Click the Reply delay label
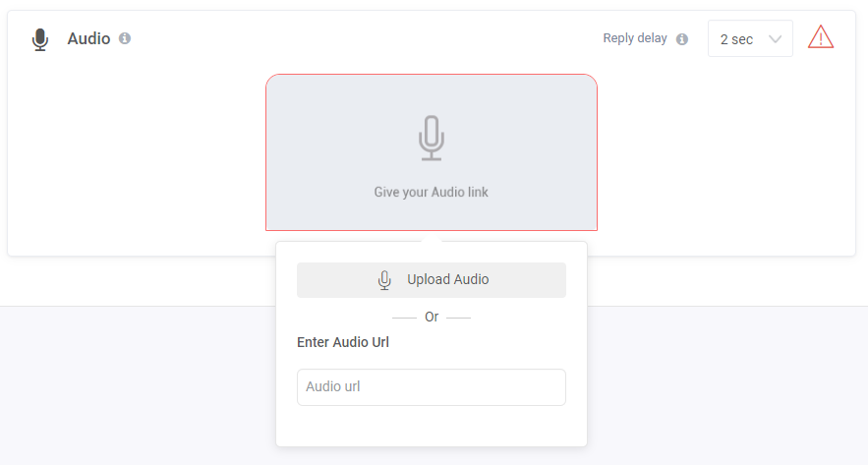The image size is (868, 465). point(634,38)
